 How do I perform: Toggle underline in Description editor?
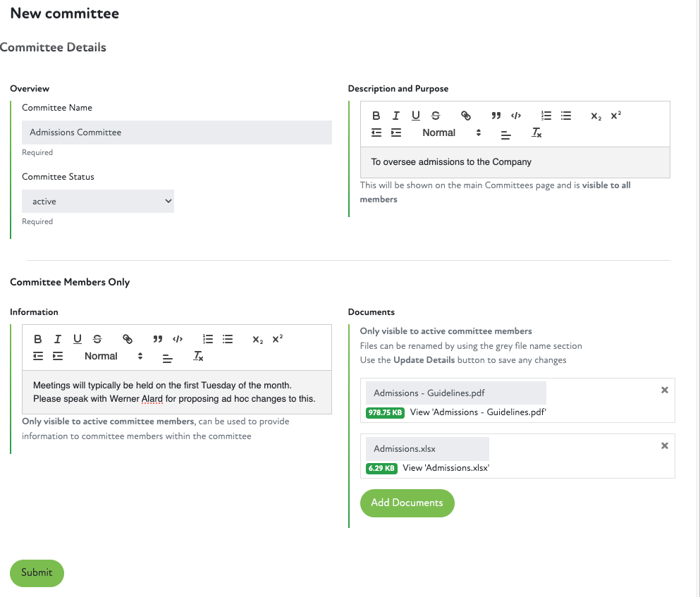[416, 116]
